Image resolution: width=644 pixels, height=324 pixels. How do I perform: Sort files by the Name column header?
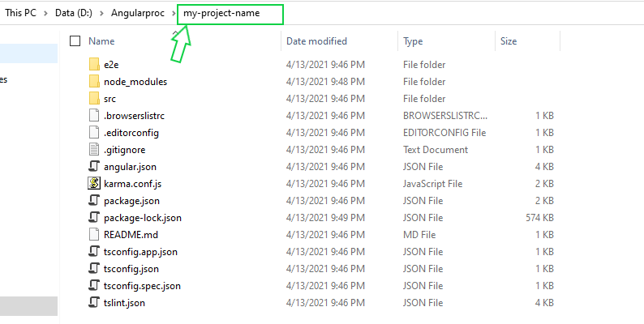(101, 41)
